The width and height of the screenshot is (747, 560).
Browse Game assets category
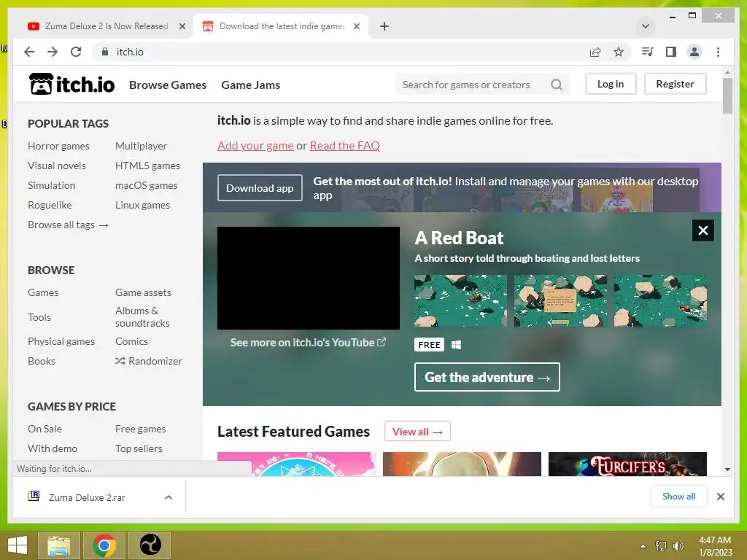point(143,292)
